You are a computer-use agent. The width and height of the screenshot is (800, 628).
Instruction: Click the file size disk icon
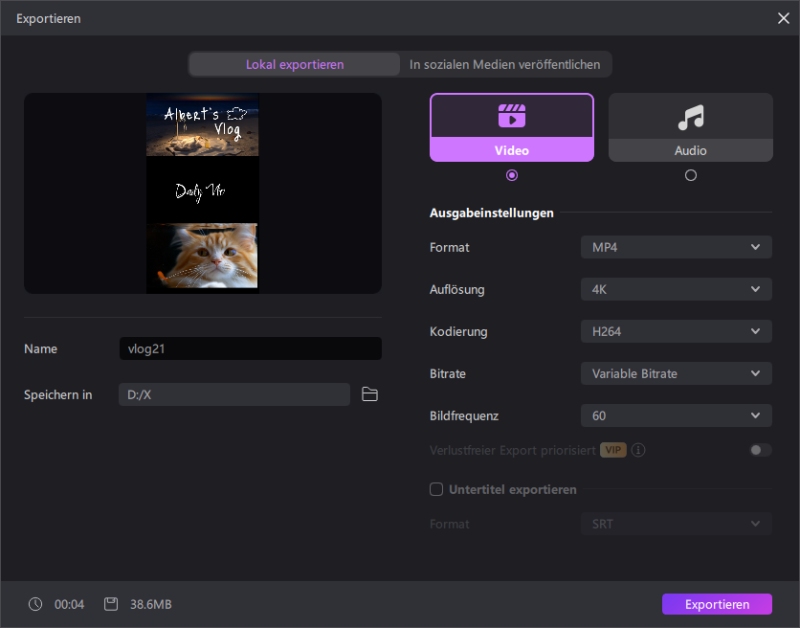click(x=111, y=604)
